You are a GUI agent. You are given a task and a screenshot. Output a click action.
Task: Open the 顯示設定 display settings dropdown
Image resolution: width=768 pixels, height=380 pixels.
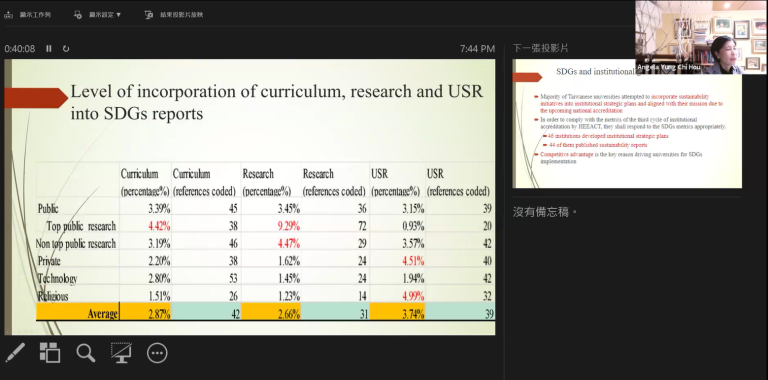pyautogui.click(x=97, y=15)
